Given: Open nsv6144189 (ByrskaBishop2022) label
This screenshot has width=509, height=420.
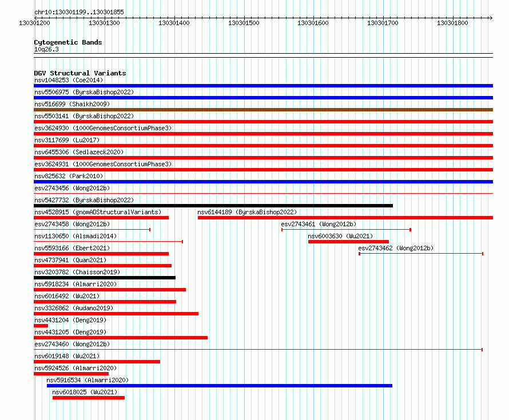Looking at the screenshot, I should click(247, 212).
